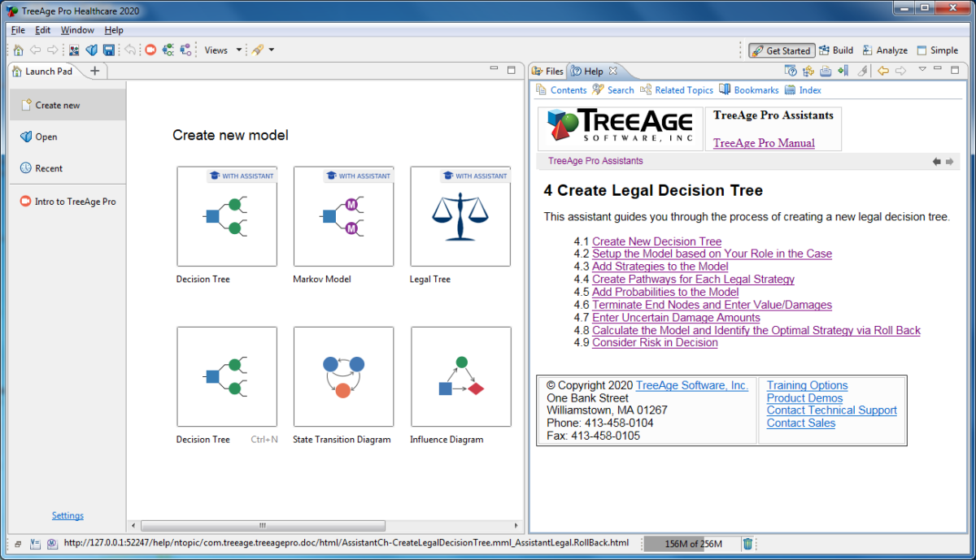Select the green new-tree toolbar icon
Image resolution: width=976 pixels, height=560 pixels.
pos(168,50)
